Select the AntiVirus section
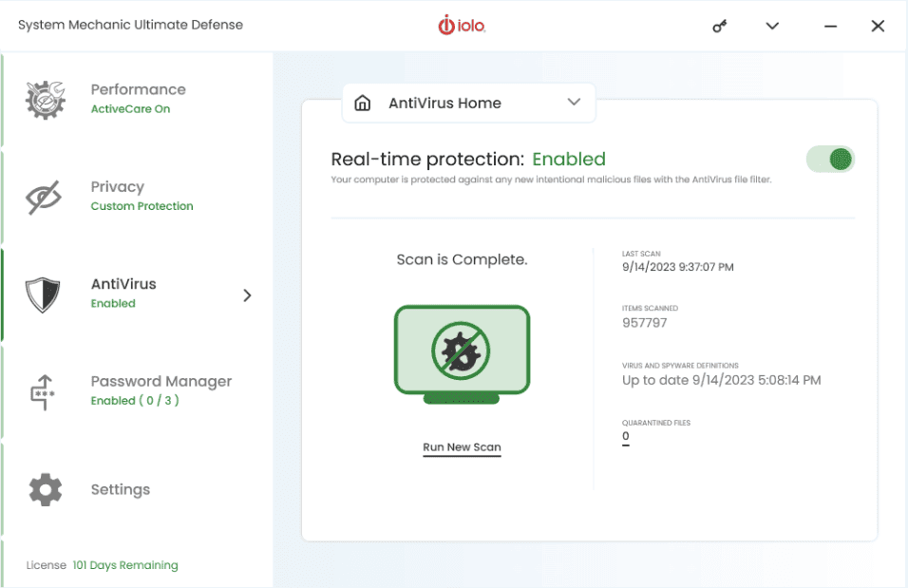The height and width of the screenshot is (588, 908). [x=138, y=294]
